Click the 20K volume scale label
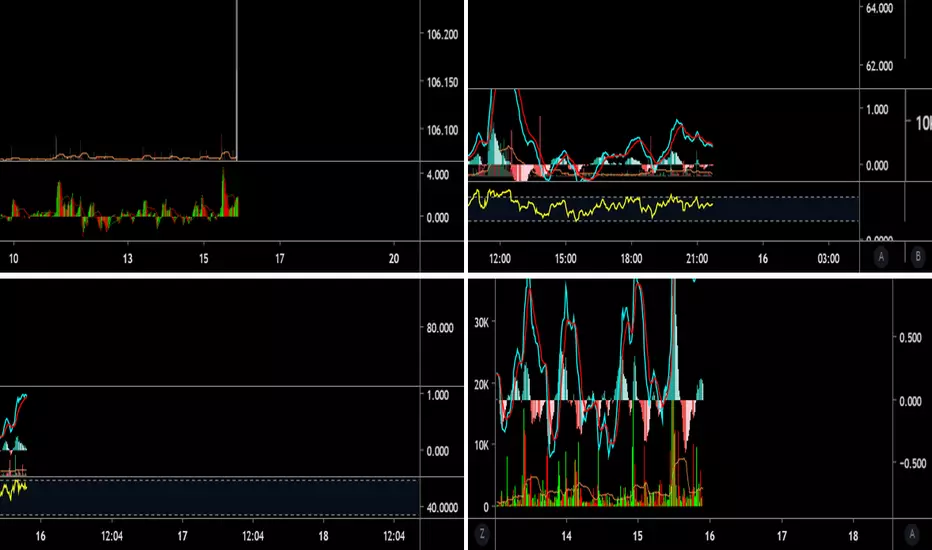This screenshot has width=932, height=550. (x=481, y=385)
